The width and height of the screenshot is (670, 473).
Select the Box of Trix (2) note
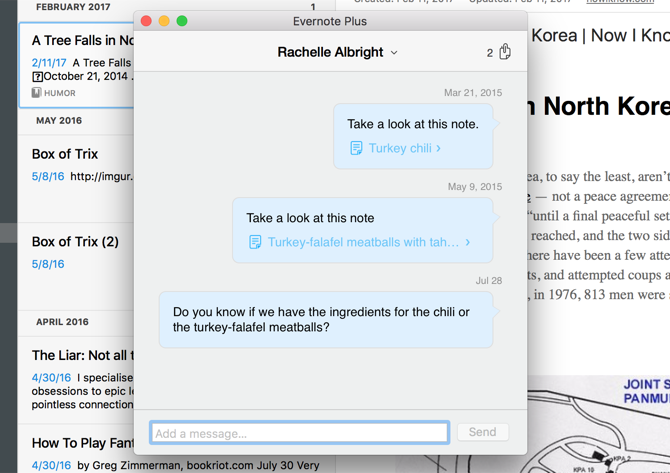tap(76, 266)
